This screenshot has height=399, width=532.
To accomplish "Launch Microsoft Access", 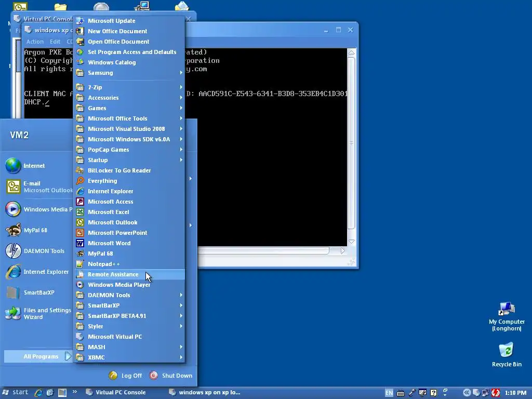I will click(x=129, y=202).
